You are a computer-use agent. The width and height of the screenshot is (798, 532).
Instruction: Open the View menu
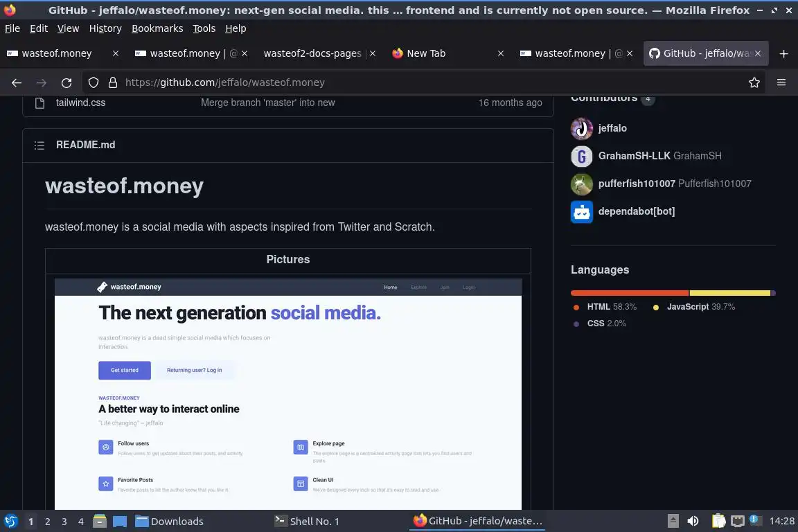tap(68, 28)
